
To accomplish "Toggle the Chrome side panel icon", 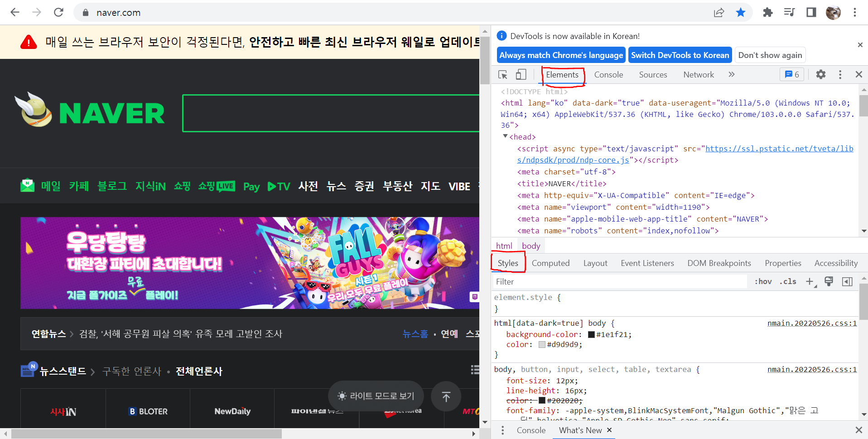I will (811, 12).
